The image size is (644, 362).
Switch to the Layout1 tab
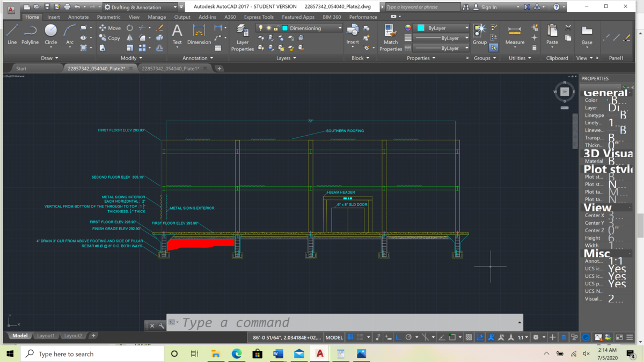46,336
